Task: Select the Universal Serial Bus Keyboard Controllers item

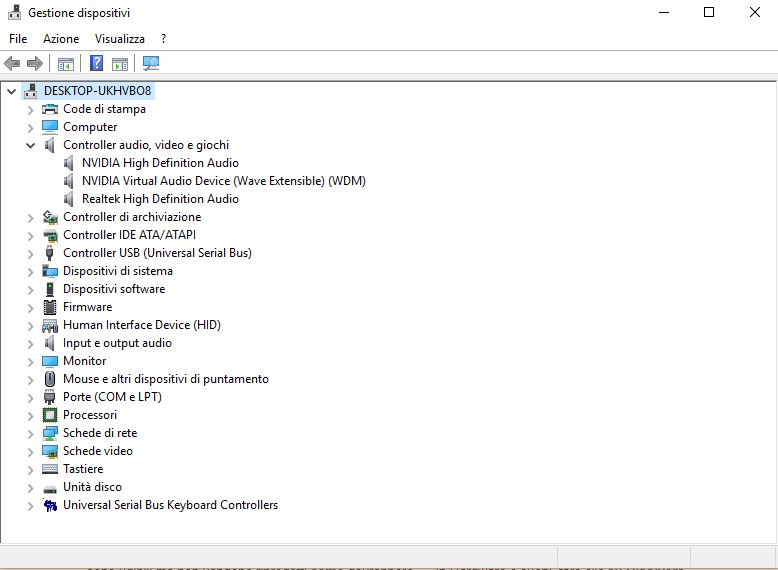Action: tap(170, 505)
